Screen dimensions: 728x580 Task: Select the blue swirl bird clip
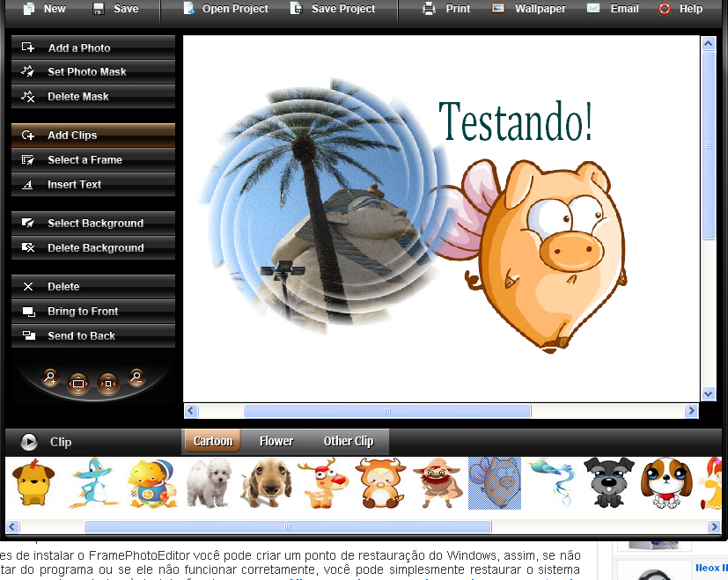(553, 483)
